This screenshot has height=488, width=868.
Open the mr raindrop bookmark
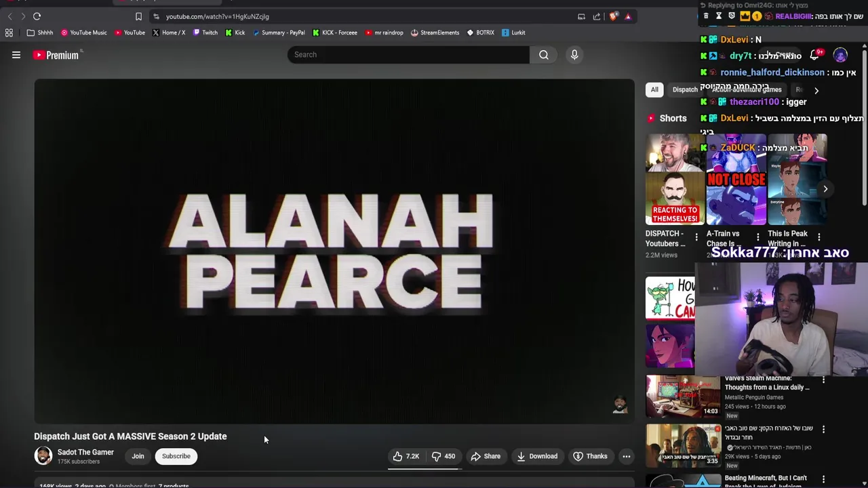click(x=384, y=33)
